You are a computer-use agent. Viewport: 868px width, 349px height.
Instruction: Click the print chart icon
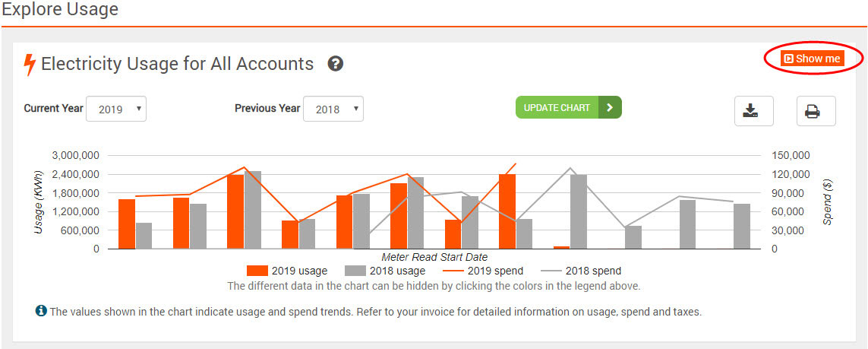click(816, 111)
